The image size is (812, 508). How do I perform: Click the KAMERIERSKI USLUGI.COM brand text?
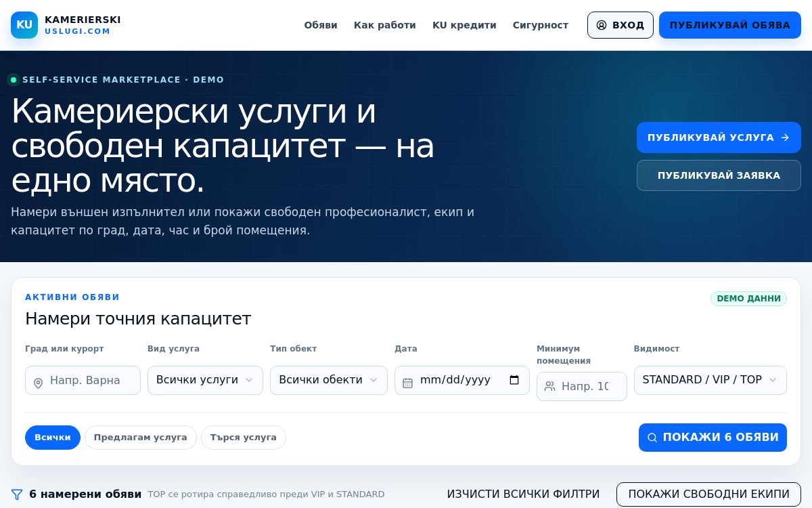pyautogui.click(x=83, y=25)
